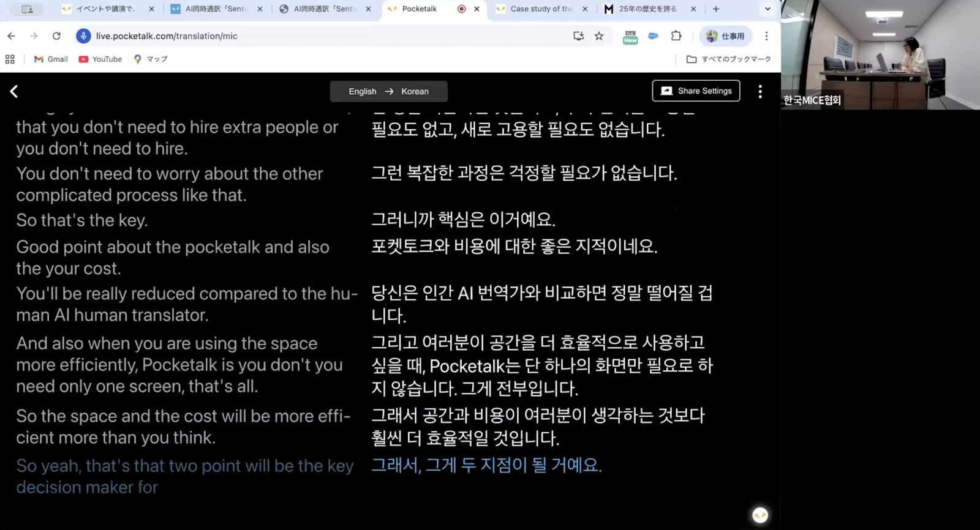The height and width of the screenshot is (530, 980).
Task: Open the browser Extensions puzzle icon
Action: point(676,36)
